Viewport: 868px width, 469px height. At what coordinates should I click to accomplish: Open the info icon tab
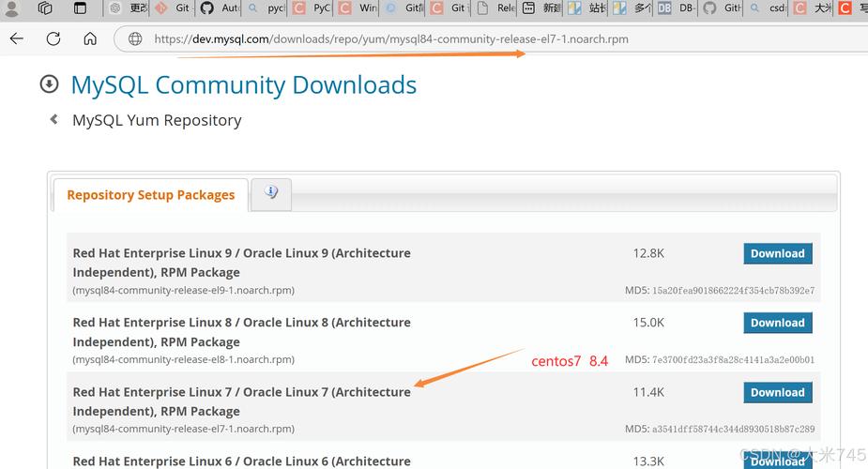pos(271,193)
